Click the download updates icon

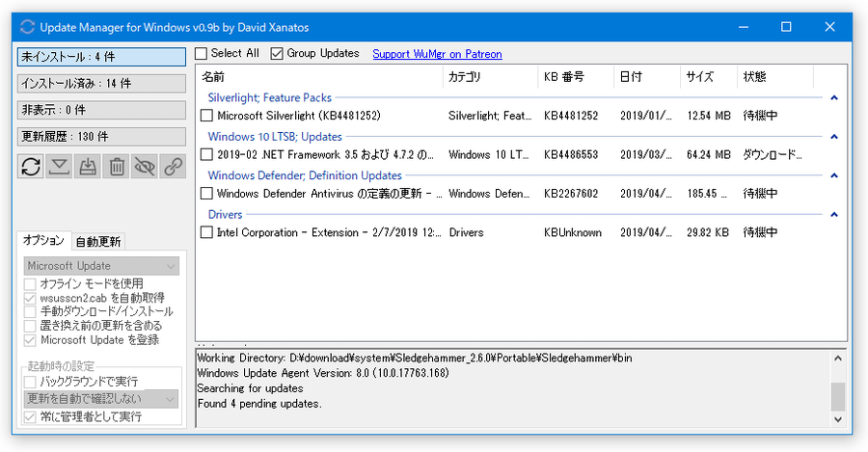coord(59,166)
